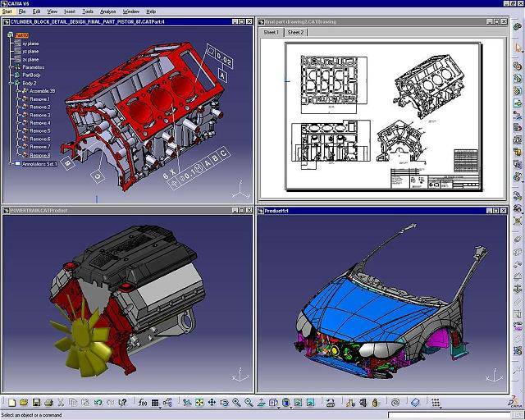
Task: Click the Pan view arrows icon
Action: [212, 403]
